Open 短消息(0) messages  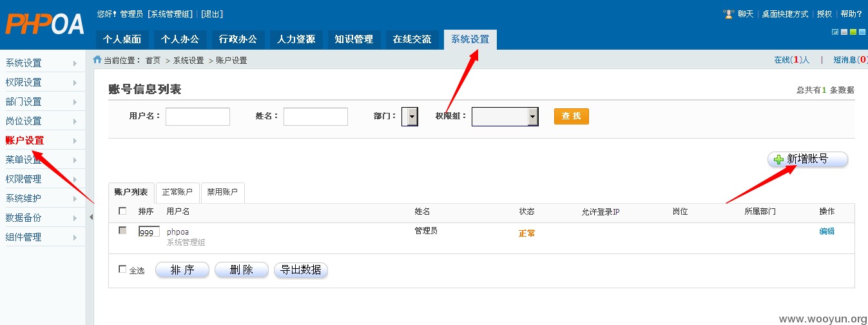point(851,60)
